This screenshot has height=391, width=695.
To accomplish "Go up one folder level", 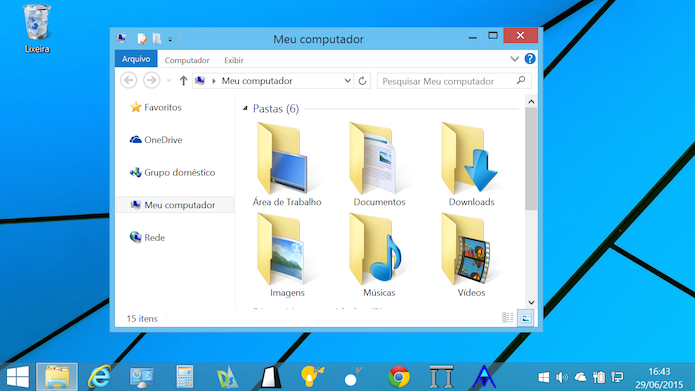I will click(183, 81).
